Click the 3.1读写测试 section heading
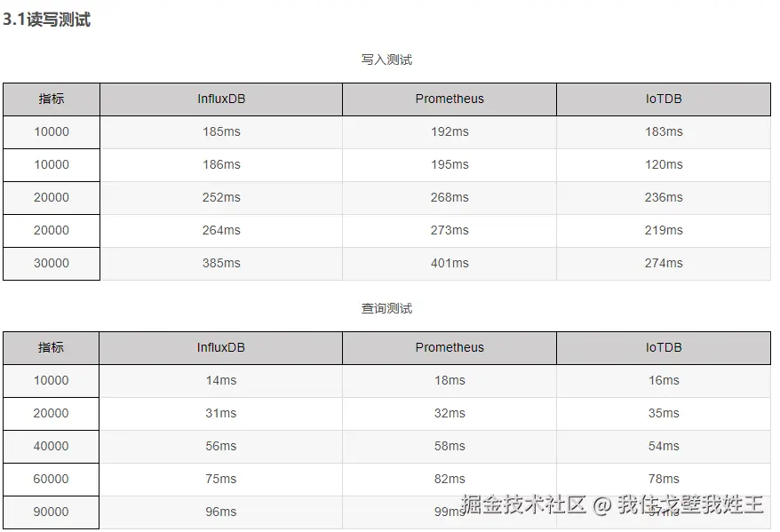Viewport: 780px width, 532px height. (46, 20)
